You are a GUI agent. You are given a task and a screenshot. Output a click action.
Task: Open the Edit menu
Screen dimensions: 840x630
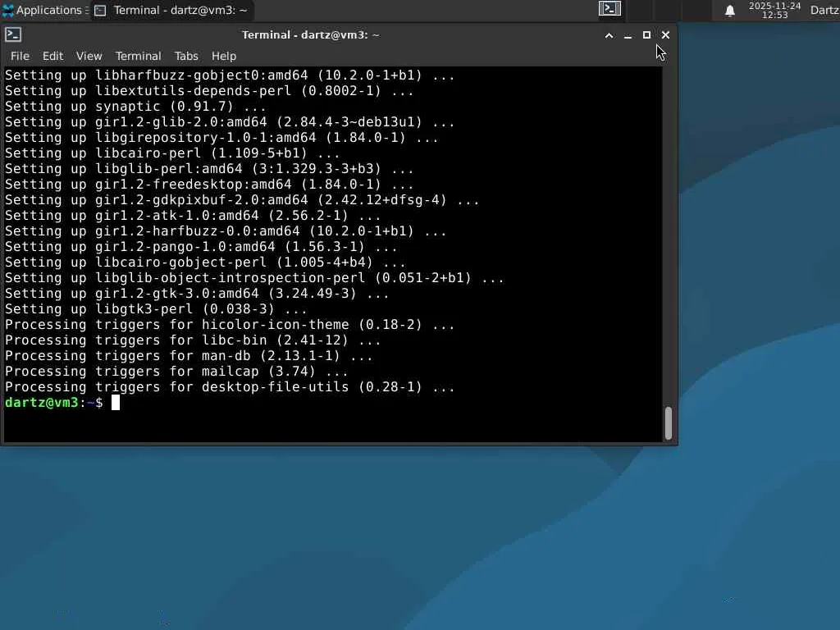pos(52,56)
